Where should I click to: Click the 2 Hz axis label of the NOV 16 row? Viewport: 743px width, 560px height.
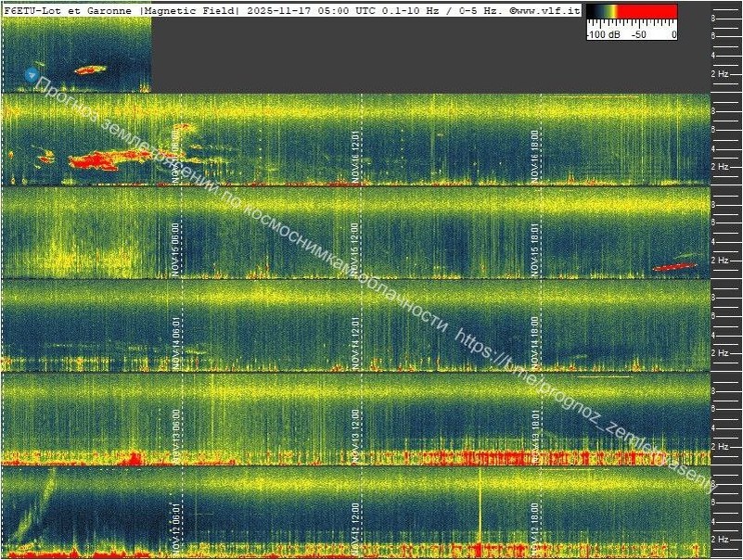coord(719,167)
